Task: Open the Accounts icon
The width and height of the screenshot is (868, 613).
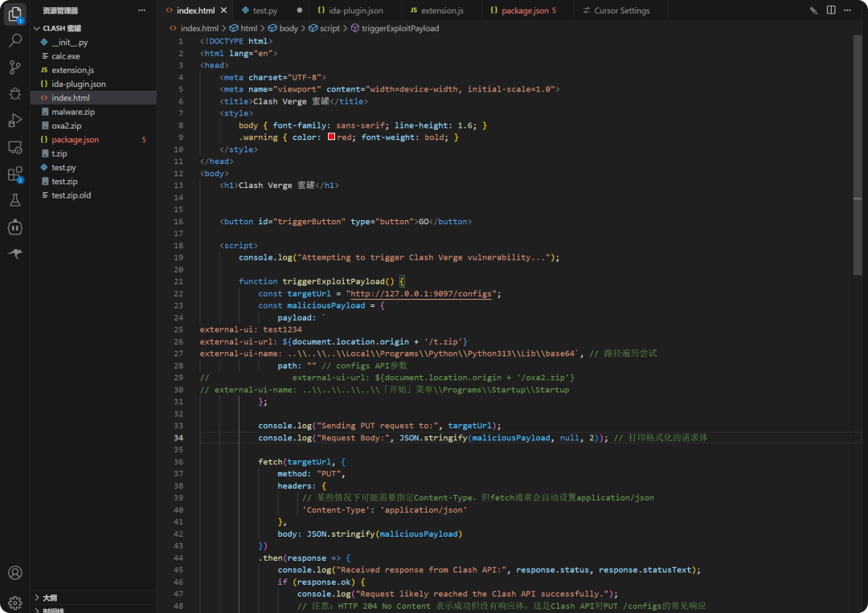Action: [15, 573]
